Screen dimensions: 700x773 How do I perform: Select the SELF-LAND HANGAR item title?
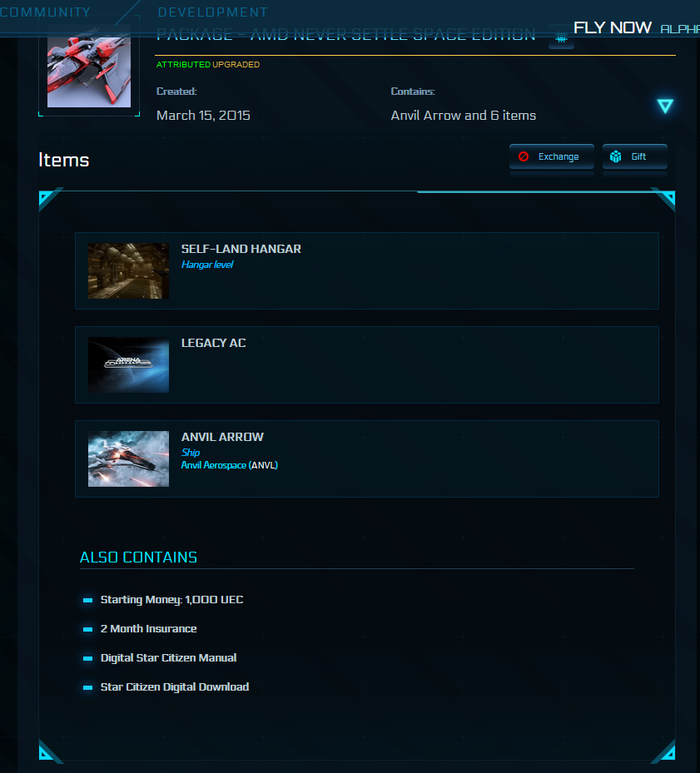click(x=241, y=249)
